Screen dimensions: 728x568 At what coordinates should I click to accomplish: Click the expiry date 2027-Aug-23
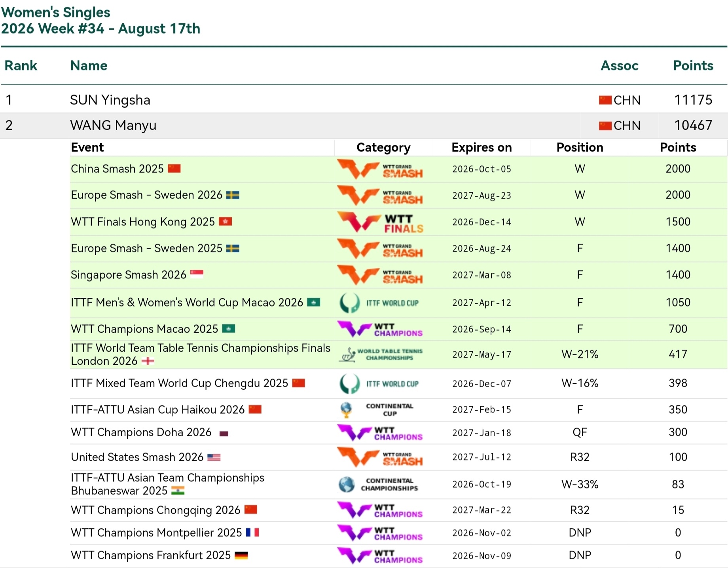[x=482, y=196]
